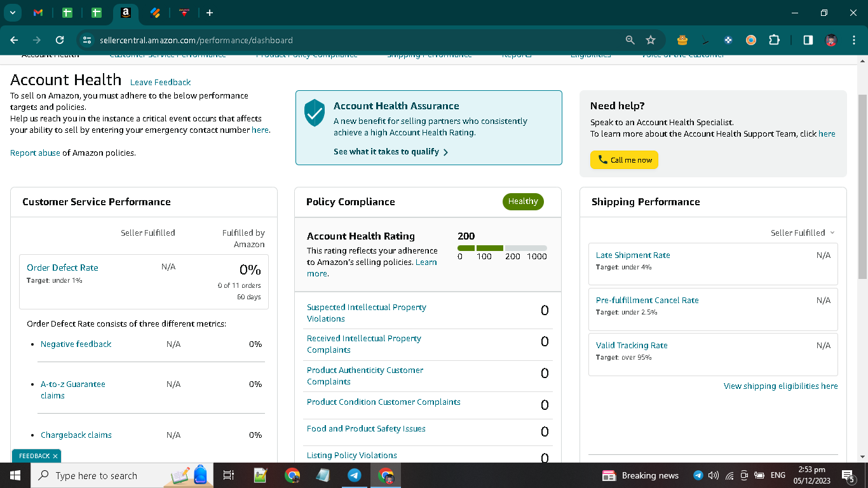
Task: Click the Healthy status badge
Action: pos(523,201)
